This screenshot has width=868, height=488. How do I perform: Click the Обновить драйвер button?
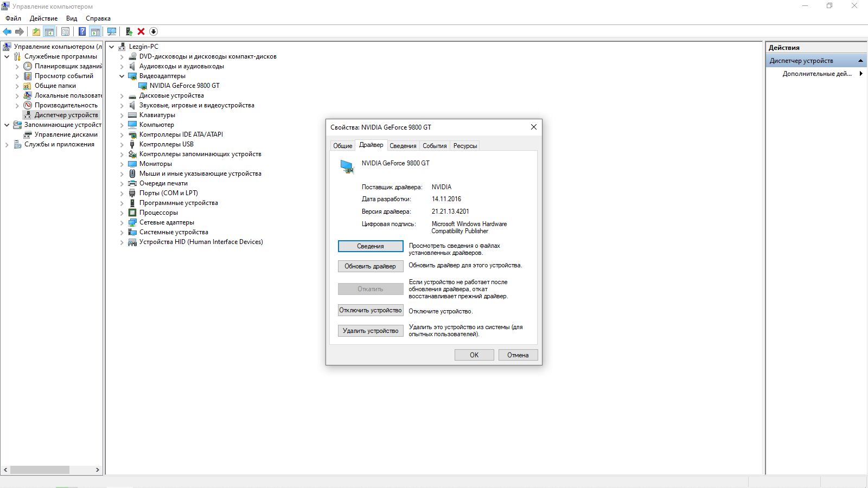tap(371, 266)
